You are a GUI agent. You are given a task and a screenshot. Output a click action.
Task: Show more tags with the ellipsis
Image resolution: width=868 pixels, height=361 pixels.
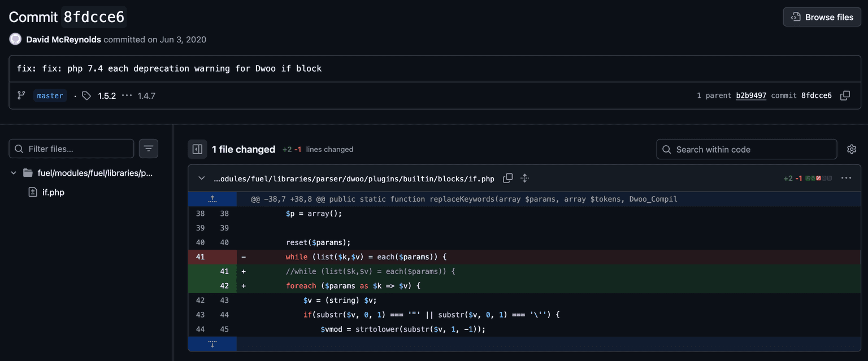coord(127,95)
